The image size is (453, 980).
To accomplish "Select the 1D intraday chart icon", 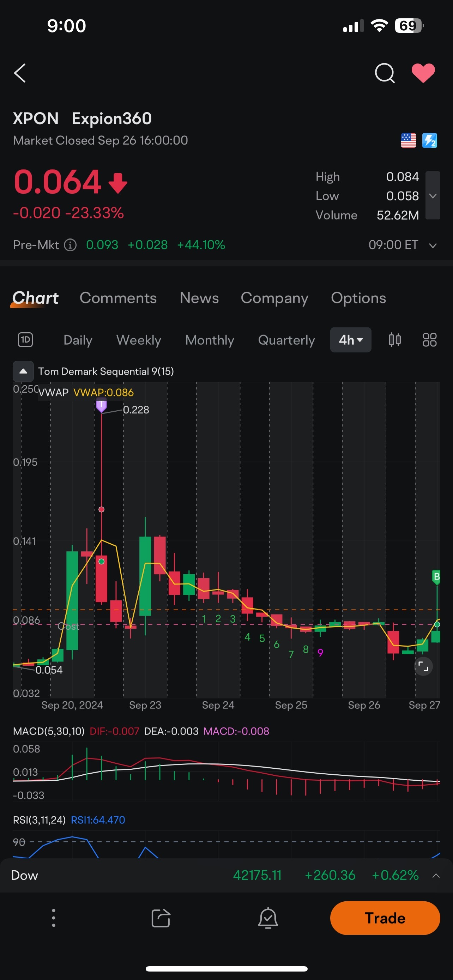I will (x=25, y=339).
